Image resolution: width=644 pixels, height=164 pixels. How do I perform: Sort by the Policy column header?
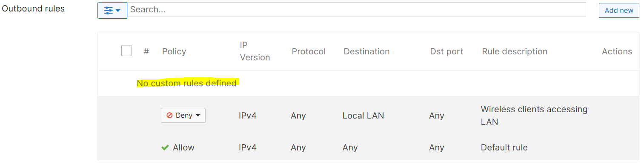[174, 51]
